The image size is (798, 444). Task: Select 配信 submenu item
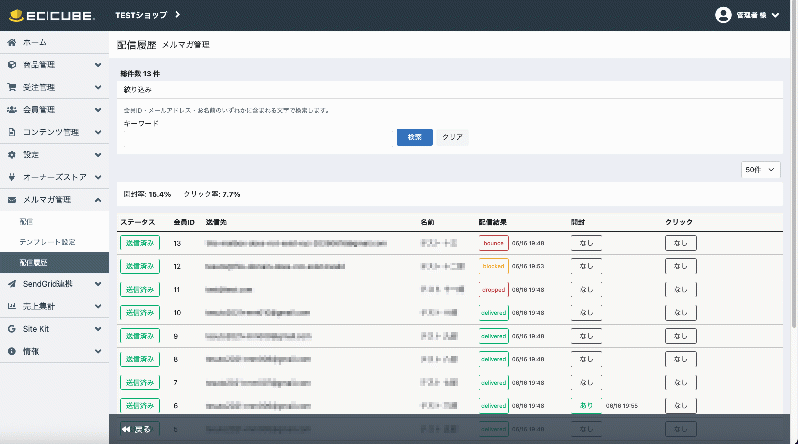[x=54, y=221]
